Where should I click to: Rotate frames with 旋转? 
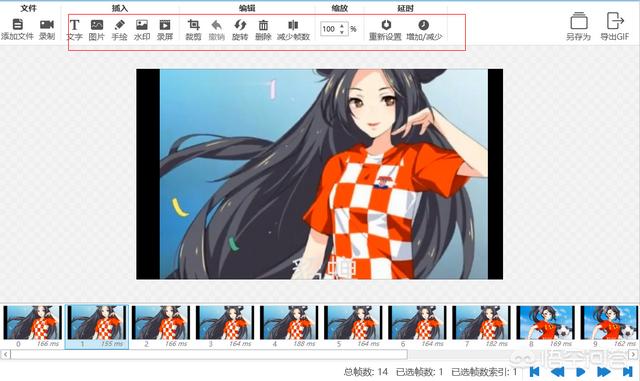[x=240, y=29]
